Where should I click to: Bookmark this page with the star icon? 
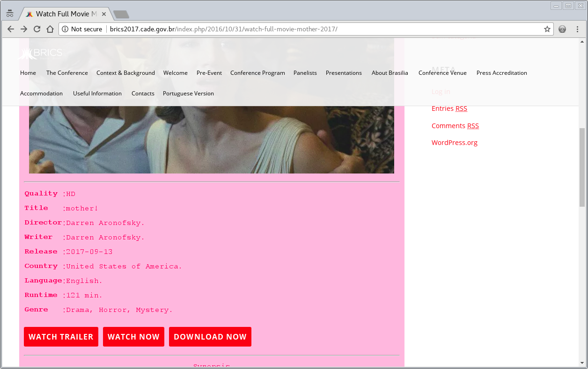click(547, 29)
